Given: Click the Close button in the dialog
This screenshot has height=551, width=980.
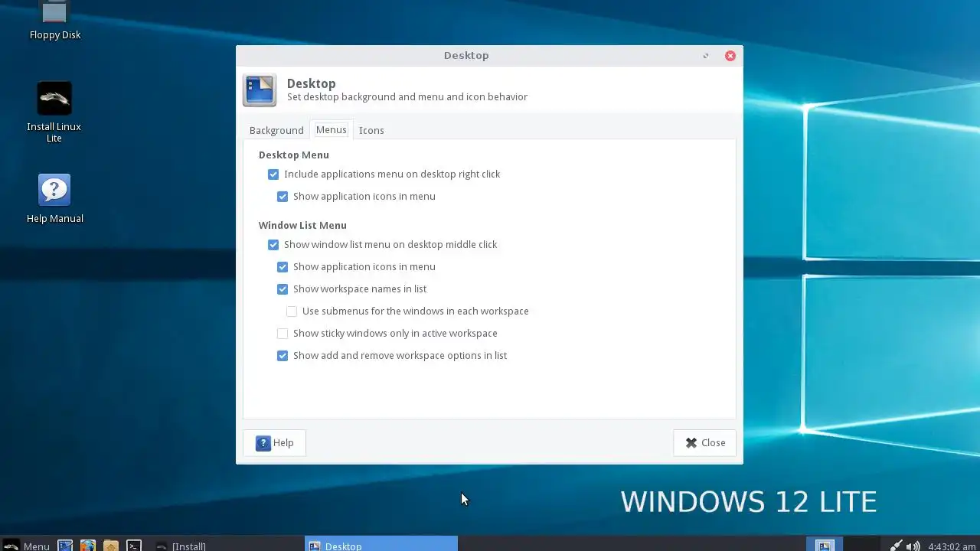Looking at the screenshot, I should pyautogui.click(x=704, y=442).
